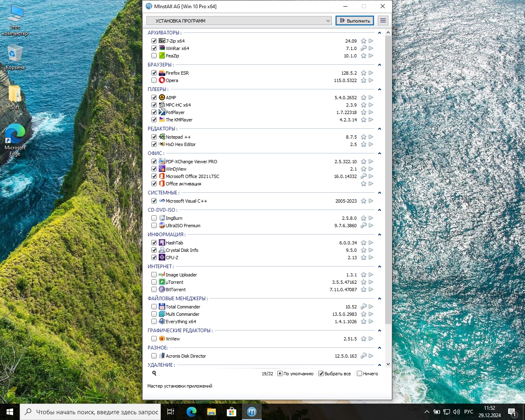
Task: Click the key icon beside WinRar x64
Action: pos(363,48)
